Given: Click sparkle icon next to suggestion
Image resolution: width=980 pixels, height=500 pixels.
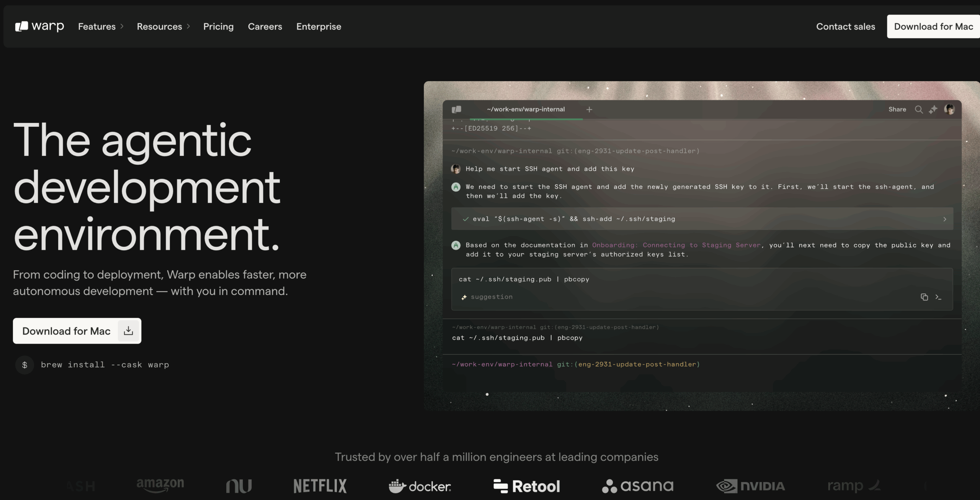Looking at the screenshot, I should [x=464, y=297].
